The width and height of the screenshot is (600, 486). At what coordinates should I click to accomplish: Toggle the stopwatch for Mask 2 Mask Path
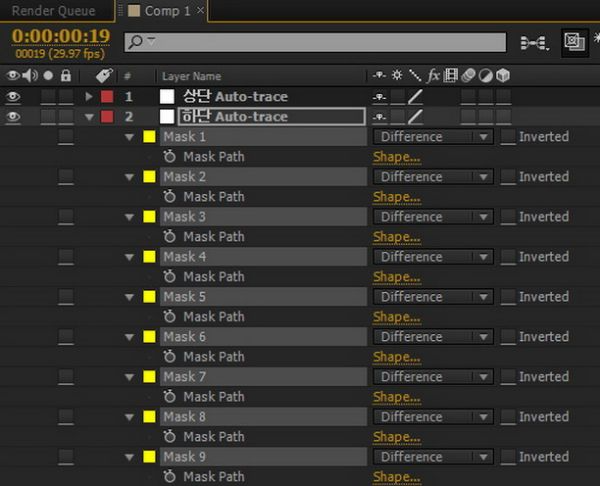click(169, 196)
